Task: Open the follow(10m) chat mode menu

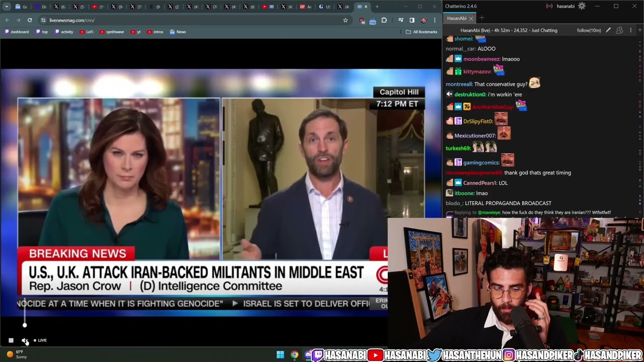Action: pos(589,30)
